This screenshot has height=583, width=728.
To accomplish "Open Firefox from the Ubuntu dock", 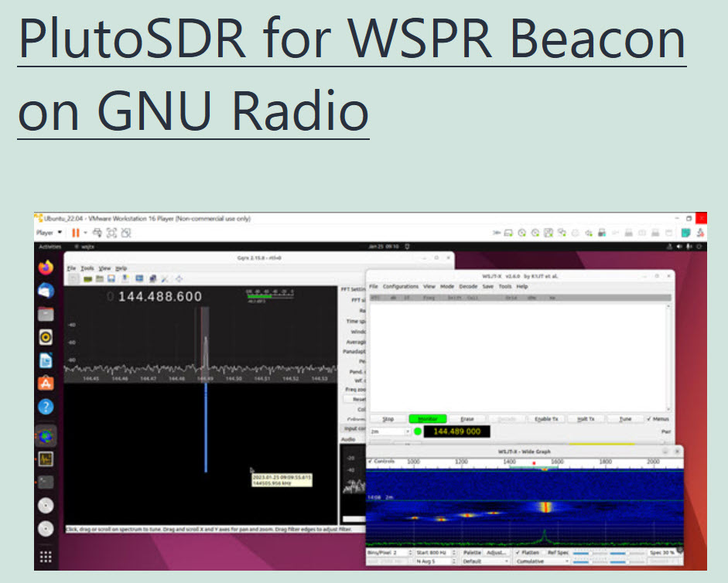I will coord(46,268).
